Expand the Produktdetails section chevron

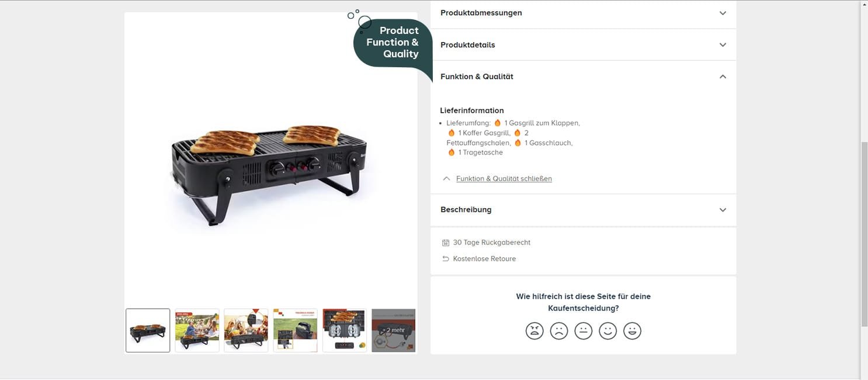(723, 45)
